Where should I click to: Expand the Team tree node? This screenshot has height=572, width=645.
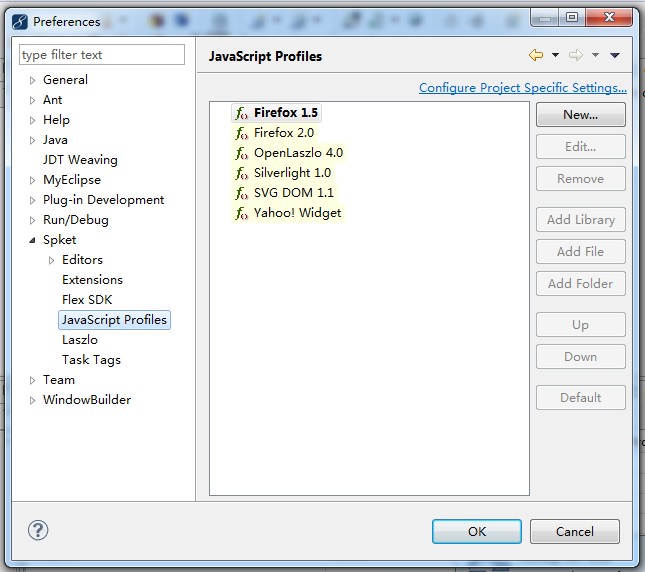tap(32, 380)
